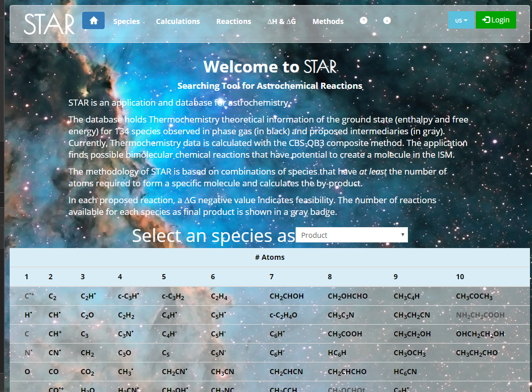This screenshot has height=392, width=532.
Task: Click the info circle icon
Action: [x=387, y=20]
